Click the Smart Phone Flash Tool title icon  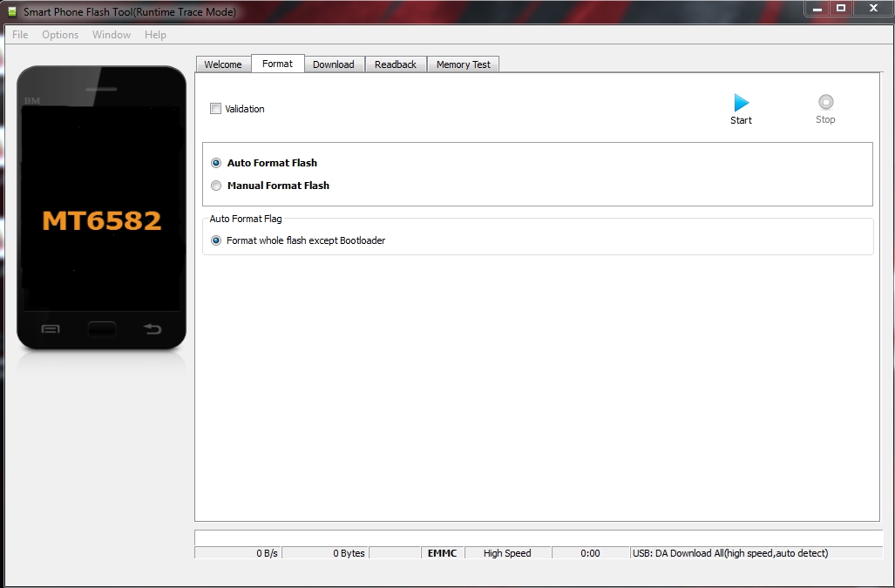coord(12,12)
